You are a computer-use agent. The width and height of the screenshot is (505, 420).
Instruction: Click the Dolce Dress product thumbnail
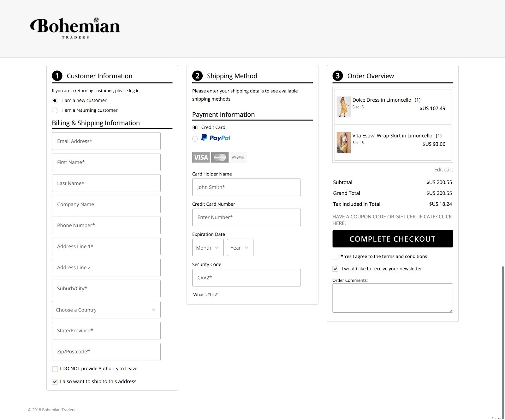[343, 107]
